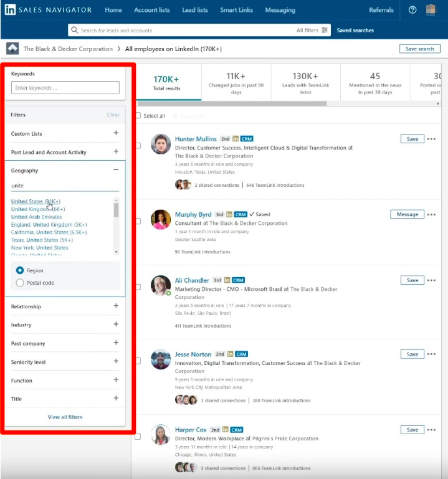Screen dimensions: 448x479
Task: Click Murphy Byrd CRM badge
Action: point(241,214)
